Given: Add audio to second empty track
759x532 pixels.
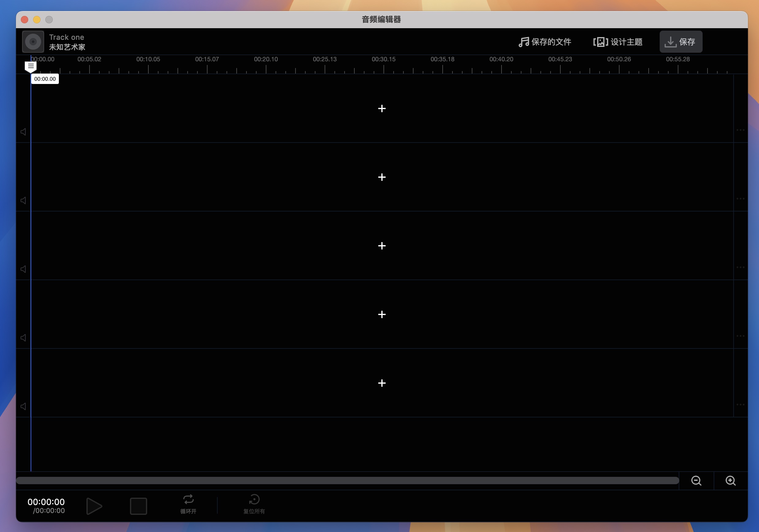Looking at the screenshot, I should pyautogui.click(x=382, y=177).
